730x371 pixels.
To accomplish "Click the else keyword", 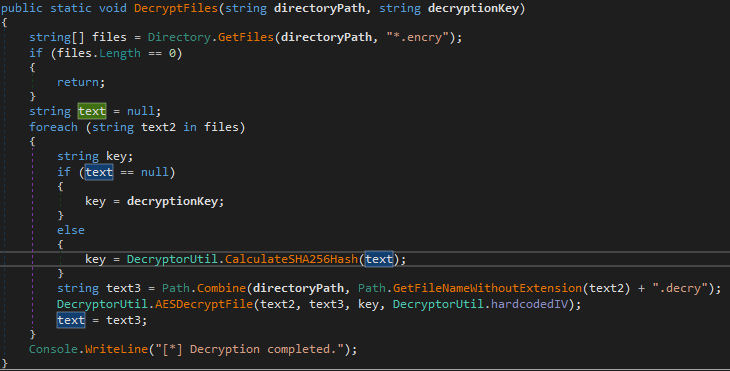I will 71,230.
